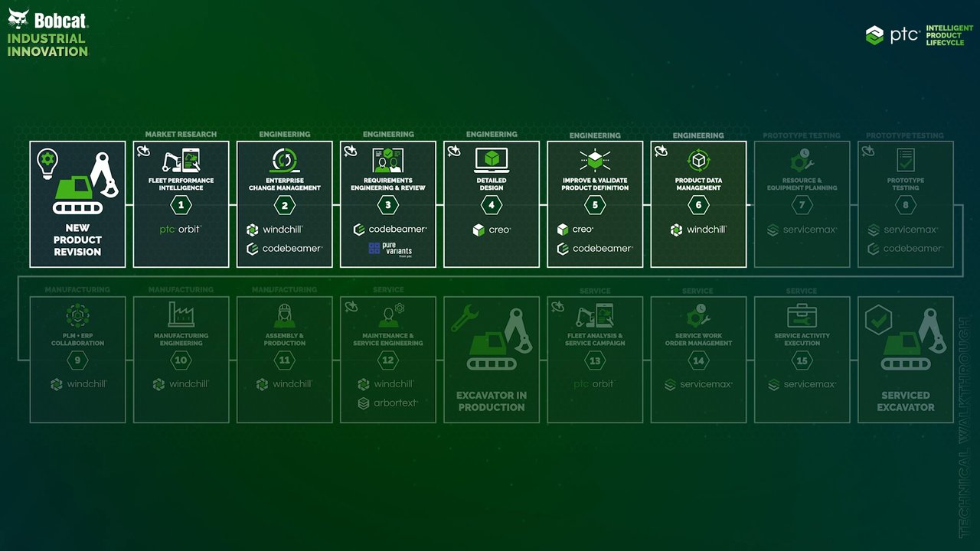
Task: Click the Manufacturing Engineering factory icon
Action: [x=181, y=315]
